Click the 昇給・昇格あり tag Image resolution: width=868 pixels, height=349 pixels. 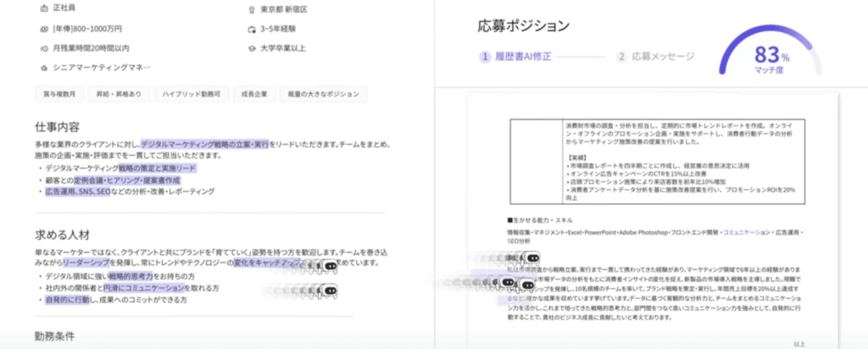119,94
